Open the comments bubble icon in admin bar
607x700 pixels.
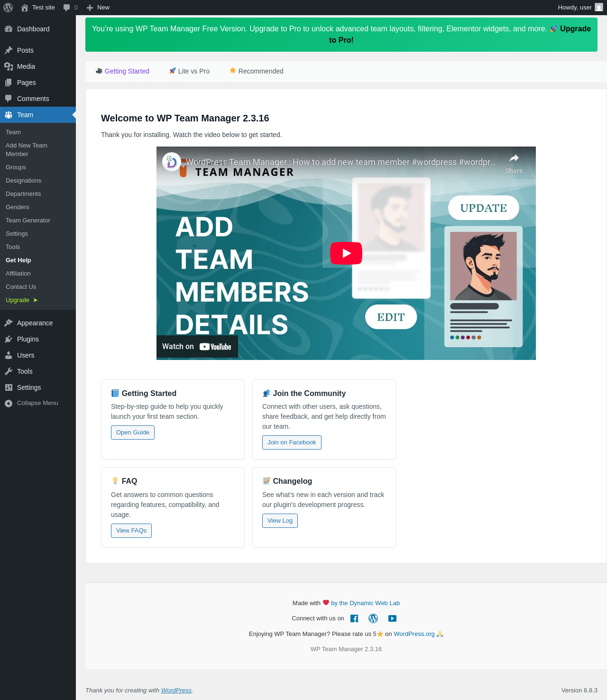[x=66, y=8]
